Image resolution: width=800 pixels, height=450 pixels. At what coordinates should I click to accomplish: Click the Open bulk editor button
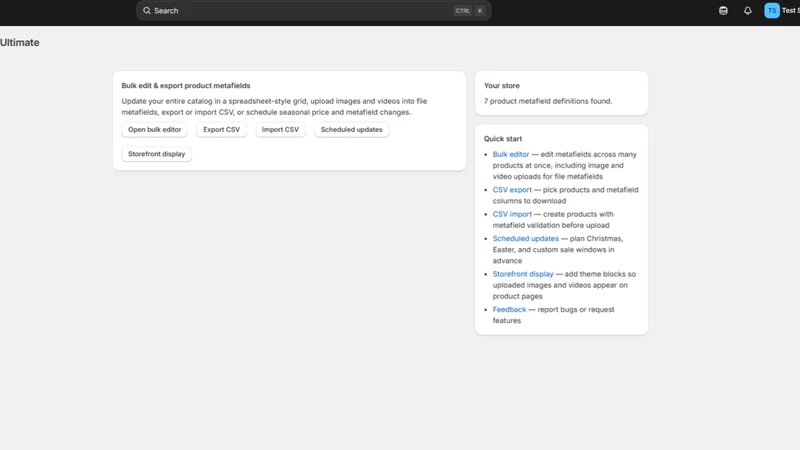[155, 130]
